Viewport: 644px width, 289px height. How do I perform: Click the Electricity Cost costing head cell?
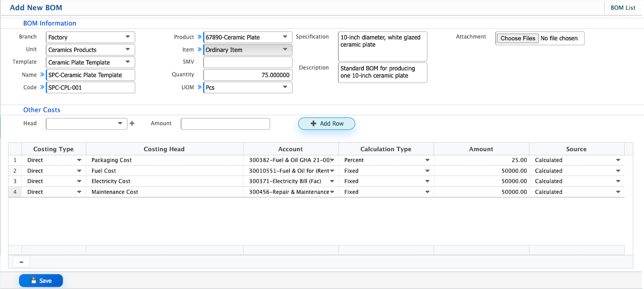tap(165, 181)
